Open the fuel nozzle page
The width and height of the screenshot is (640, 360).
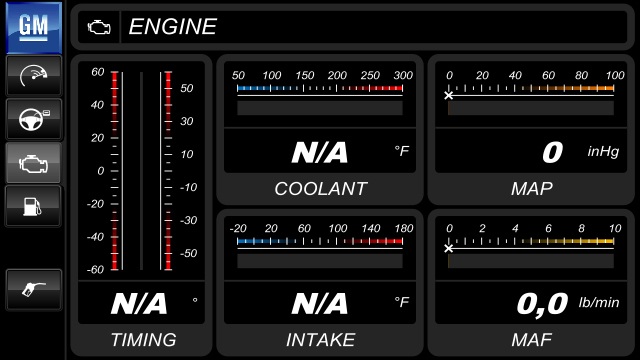point(34,290)
